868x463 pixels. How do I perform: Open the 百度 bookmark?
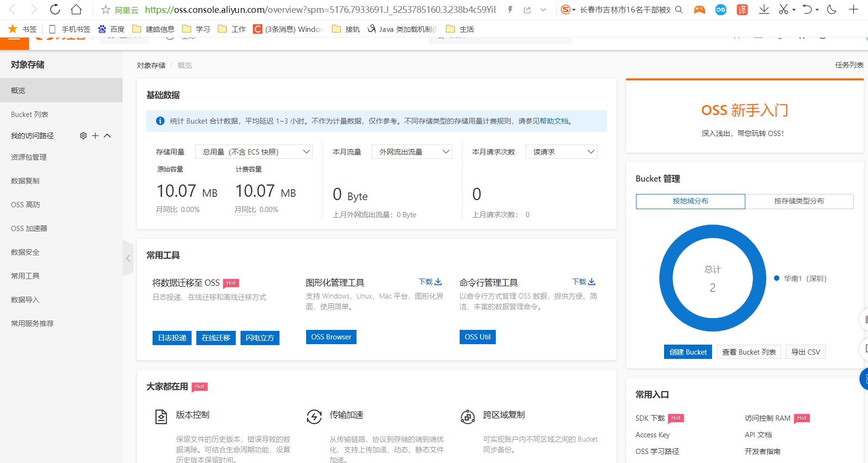pos(111,29)
